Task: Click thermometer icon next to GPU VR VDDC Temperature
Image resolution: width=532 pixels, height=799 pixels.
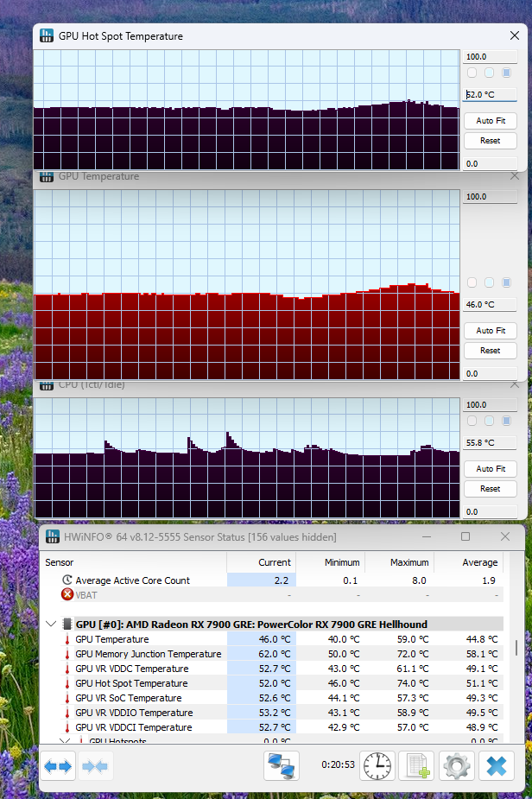Action: (x=66, y=669)
